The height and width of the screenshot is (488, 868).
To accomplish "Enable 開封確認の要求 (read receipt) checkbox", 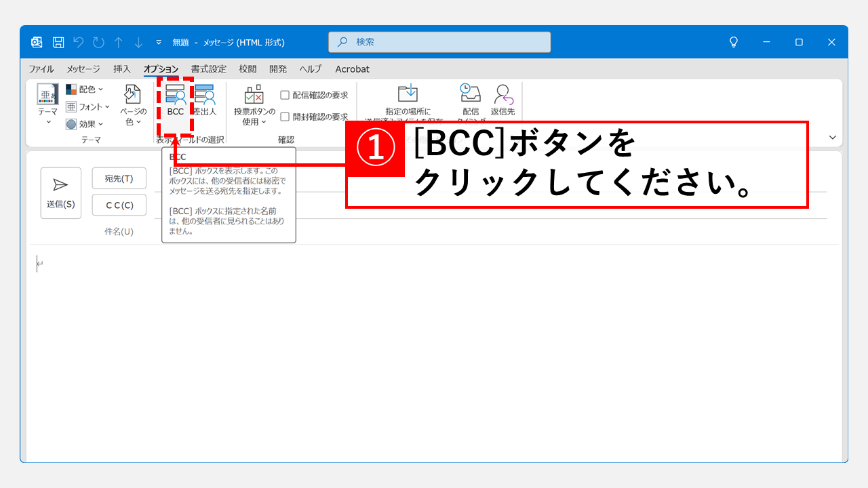I will [285, 115].
